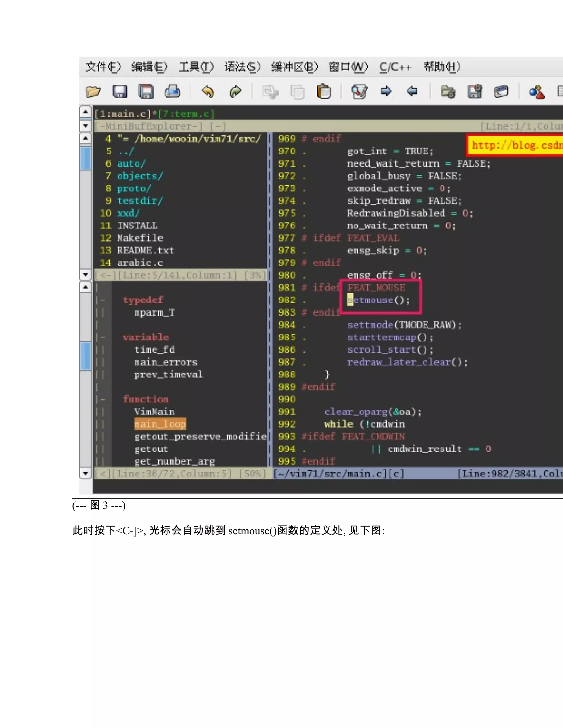This screenshot has height=728, width=563.
Task: Click the taglist scrollbar thumb
Action: [85, 356]
